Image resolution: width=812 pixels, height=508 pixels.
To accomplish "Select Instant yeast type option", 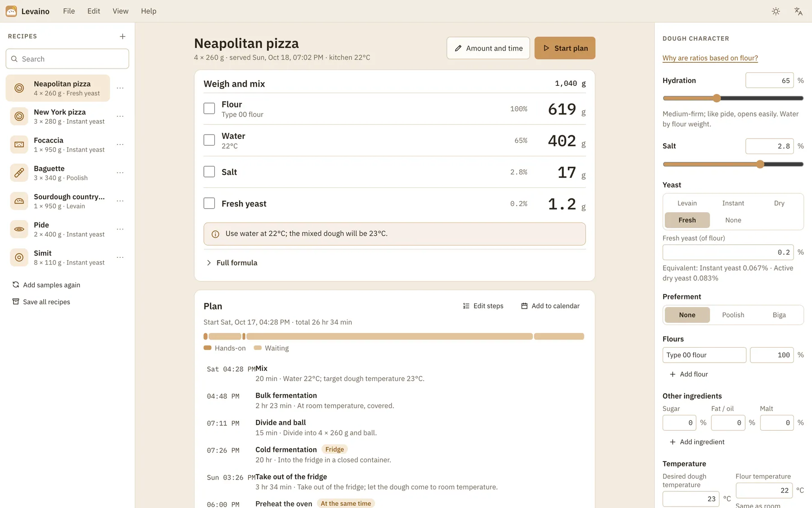I will tap(733, 203).
